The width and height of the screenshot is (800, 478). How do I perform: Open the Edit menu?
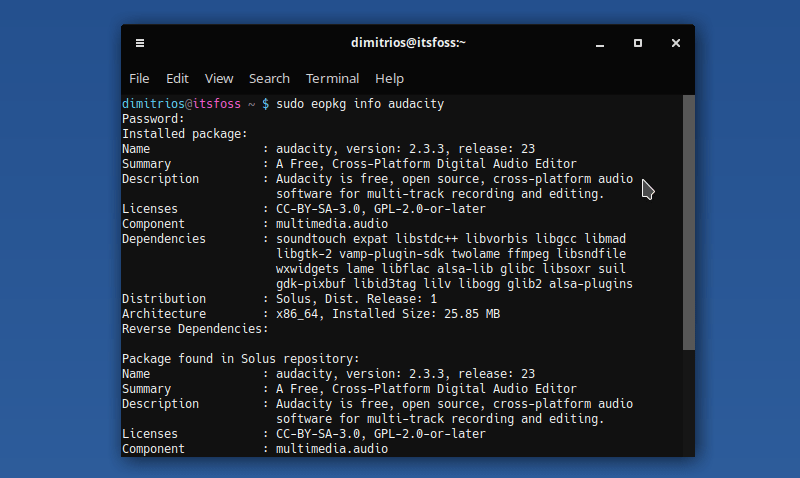[177, 79]
